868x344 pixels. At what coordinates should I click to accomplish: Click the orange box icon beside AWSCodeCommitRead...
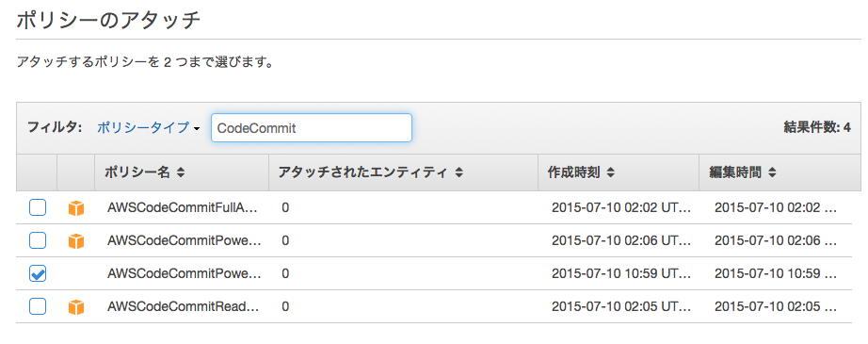pos(76,307)
